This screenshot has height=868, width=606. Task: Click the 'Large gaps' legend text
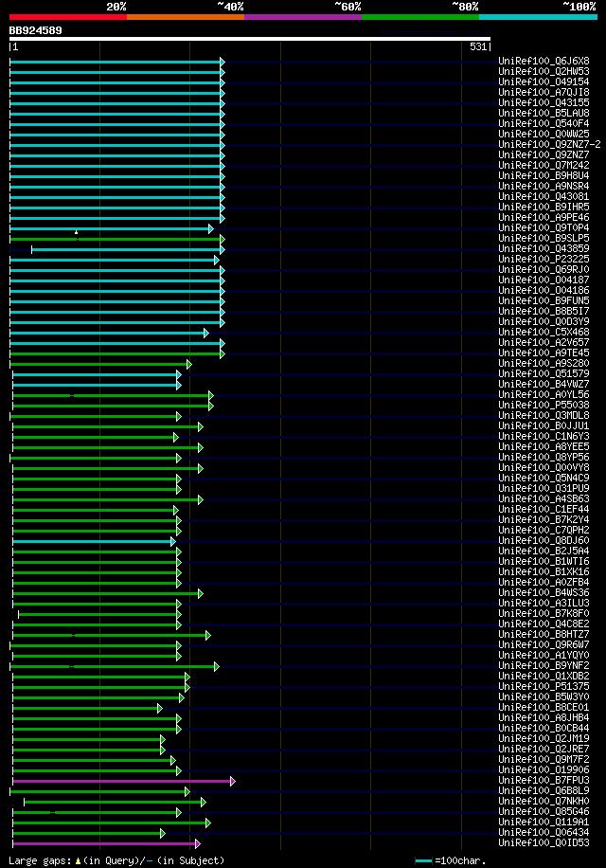point(41,861)
